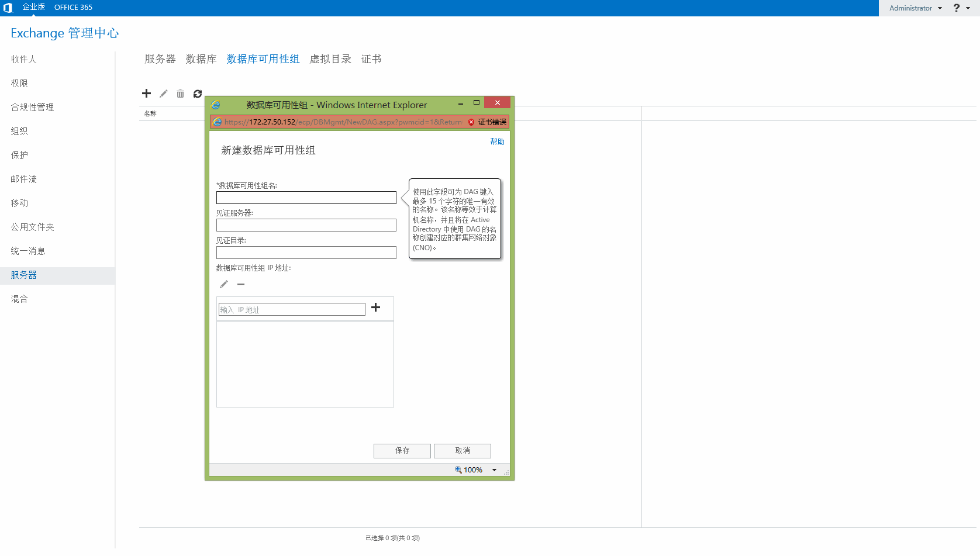This screenshot has width=980, height=556.
Task: Open 组织 in the left navigation
Action: pyautogui.click(x=19, y=131)
